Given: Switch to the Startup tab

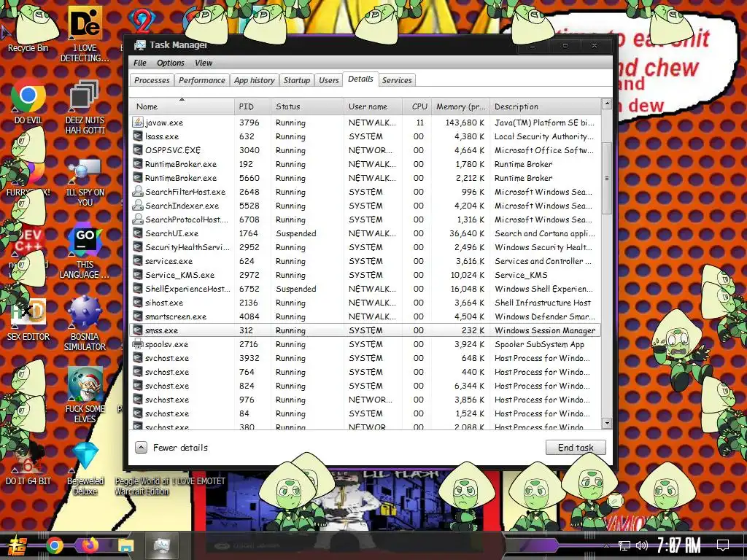Looking at the screenshot, I should 297,80.
